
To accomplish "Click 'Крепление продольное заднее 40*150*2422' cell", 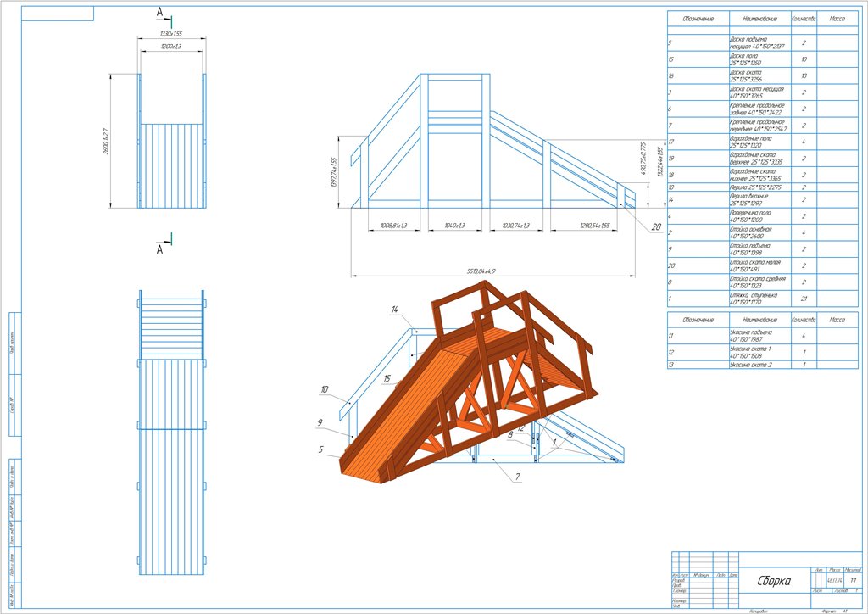I will pos(760,109).
